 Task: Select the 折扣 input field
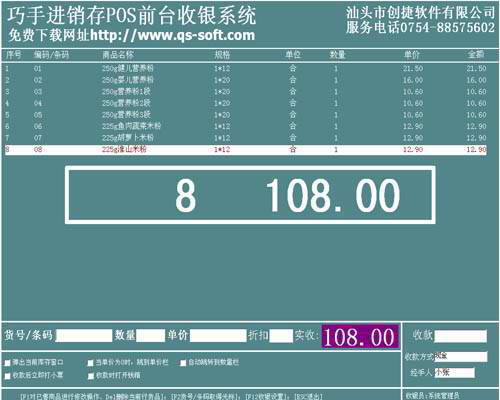coord(281,336)
